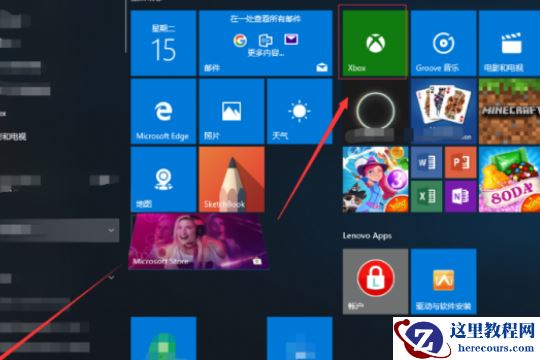Open the Movies & TV clapperboard tile

[509, 43]
